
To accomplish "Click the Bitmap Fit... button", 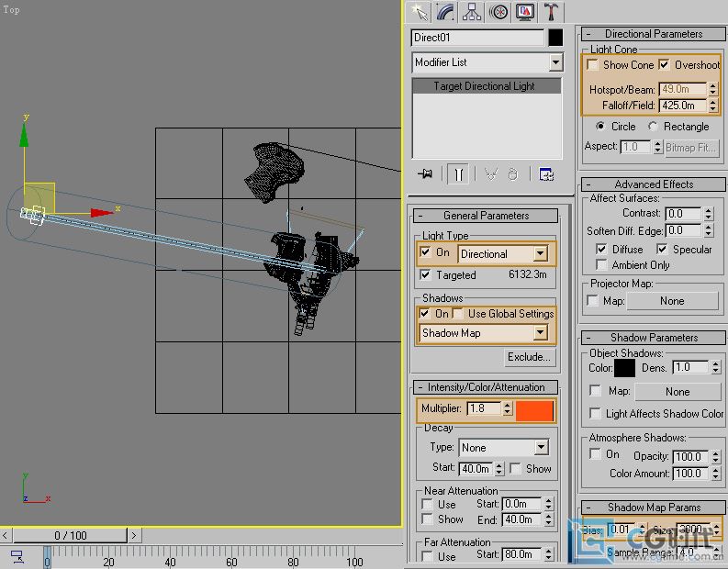I will point(692,148).
